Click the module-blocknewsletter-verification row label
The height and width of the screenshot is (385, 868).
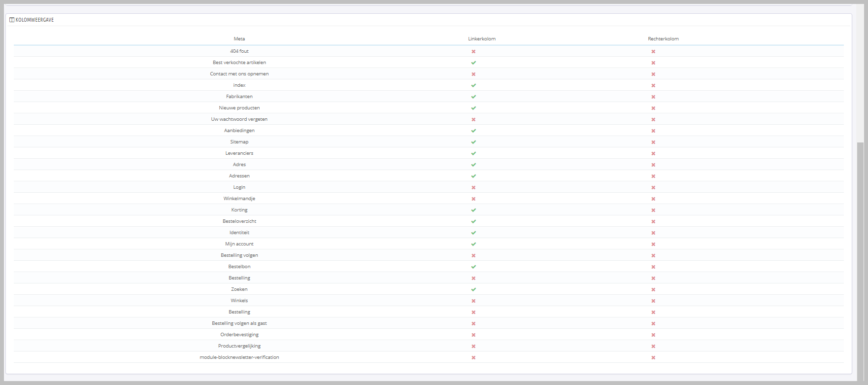coord(239,357)
